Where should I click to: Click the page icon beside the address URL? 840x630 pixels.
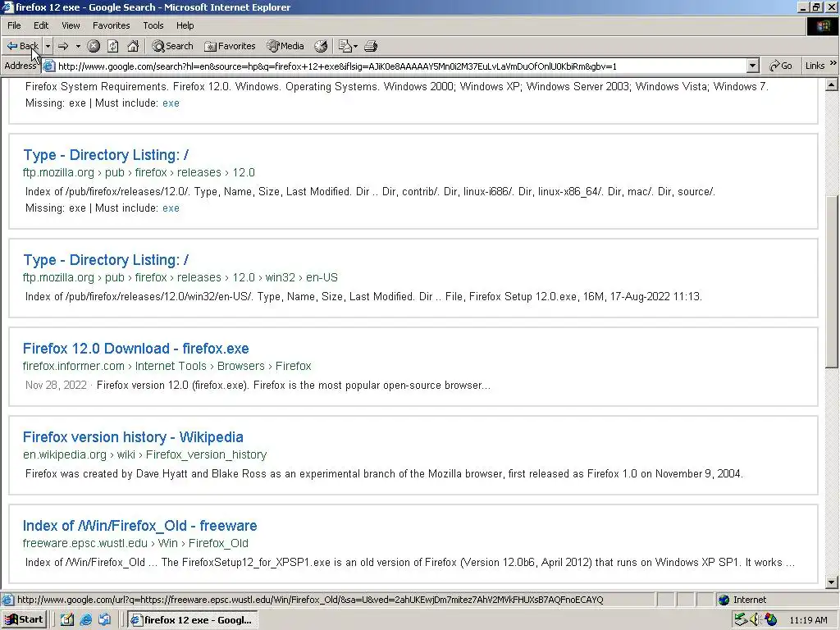48,66
